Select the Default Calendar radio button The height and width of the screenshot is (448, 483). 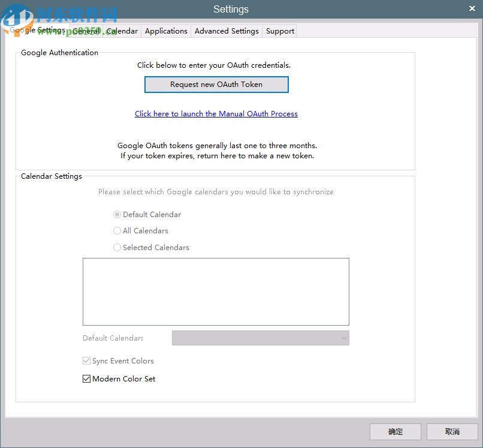[x=117, y=214]
